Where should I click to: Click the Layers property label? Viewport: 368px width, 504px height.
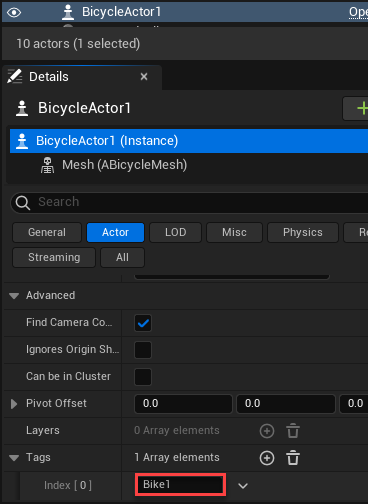pyautogui.click(x=43, y=430)
